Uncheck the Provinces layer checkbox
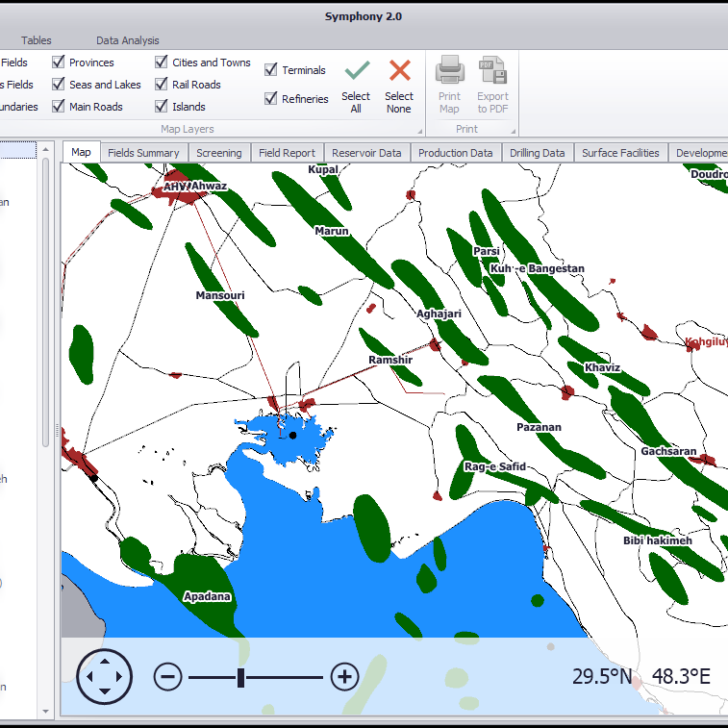This screenshot has height=728, width=728. pyautogui.click(x=59, y=63)
